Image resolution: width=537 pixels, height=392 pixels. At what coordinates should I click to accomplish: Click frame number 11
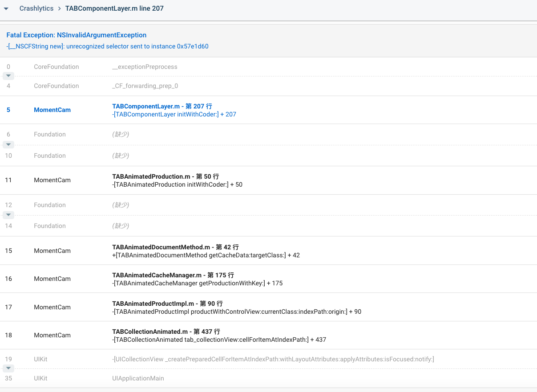(8, 180)
